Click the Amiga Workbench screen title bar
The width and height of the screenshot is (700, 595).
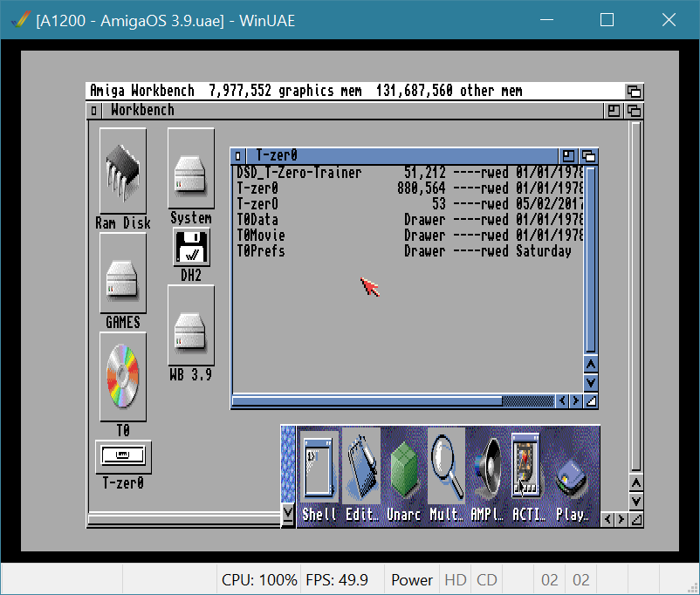point(356,91)
